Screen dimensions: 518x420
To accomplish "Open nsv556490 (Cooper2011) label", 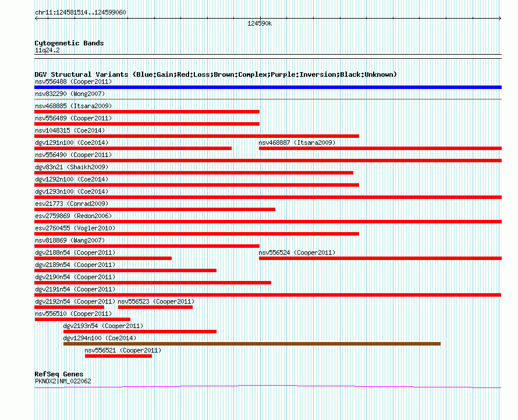I will click(x=73, y=155).
